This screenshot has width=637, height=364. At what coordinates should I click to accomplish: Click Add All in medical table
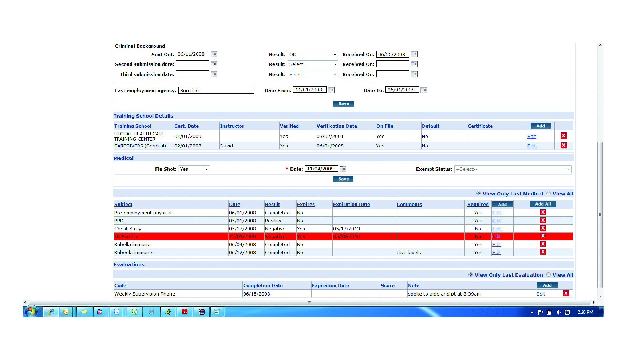coord(543,204)
